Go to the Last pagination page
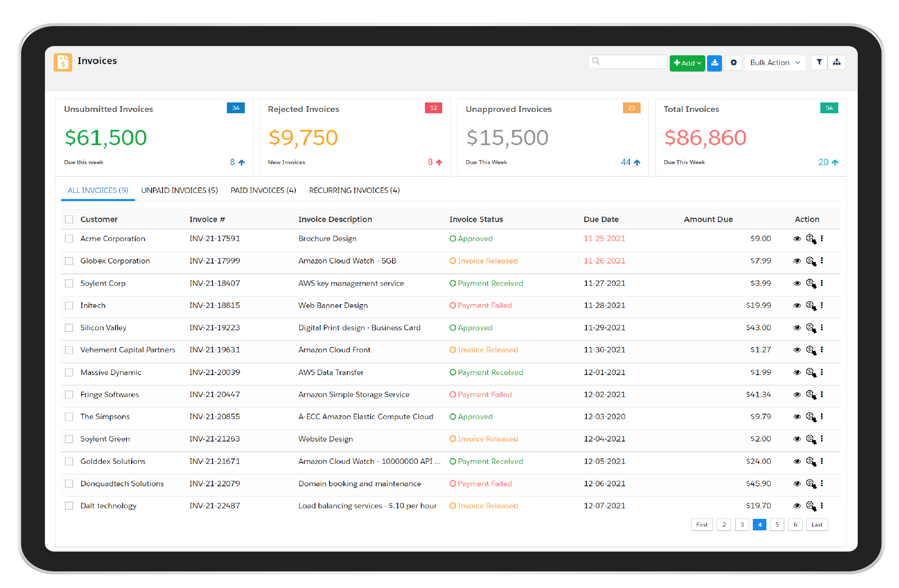899x588 pixels. point(817,525)
